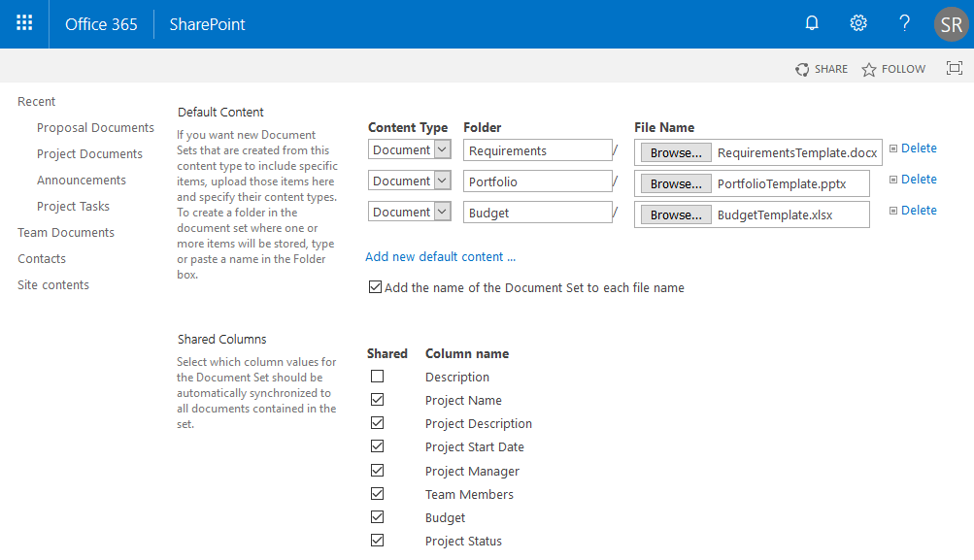
Task: Click Browse for RequirementsTemplate.docx
Action: coord(676,153)
